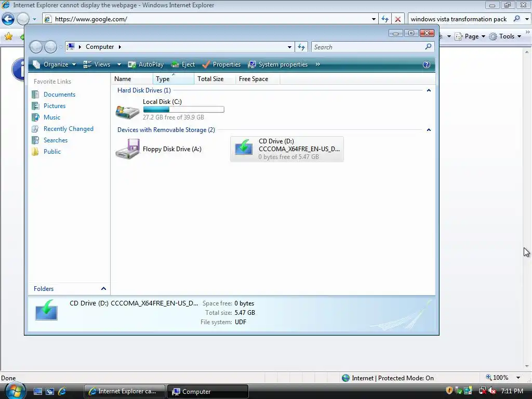Click Show Desktop quick launch icon
The image size is (532, 399).
click(37, 391)
